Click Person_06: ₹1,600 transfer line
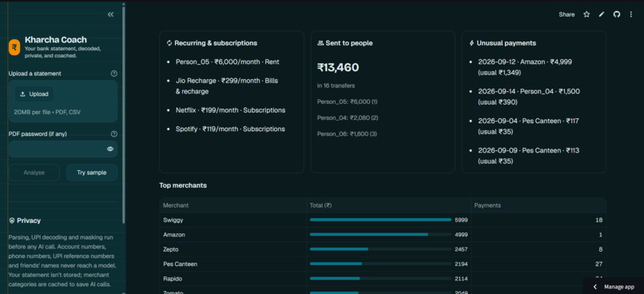This screenshot has height=294, width=644. click(x=347, y=134)
